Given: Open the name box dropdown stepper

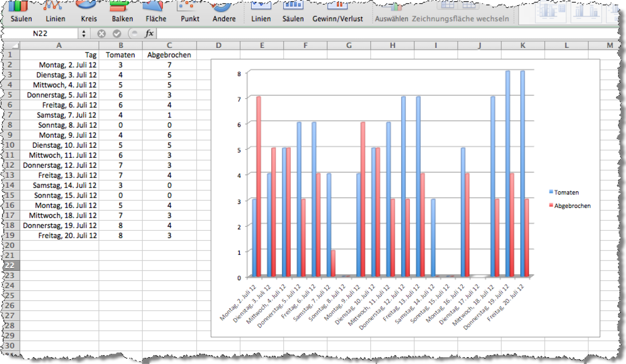Looking at the screenshot, I should click(x=84, y=33).
